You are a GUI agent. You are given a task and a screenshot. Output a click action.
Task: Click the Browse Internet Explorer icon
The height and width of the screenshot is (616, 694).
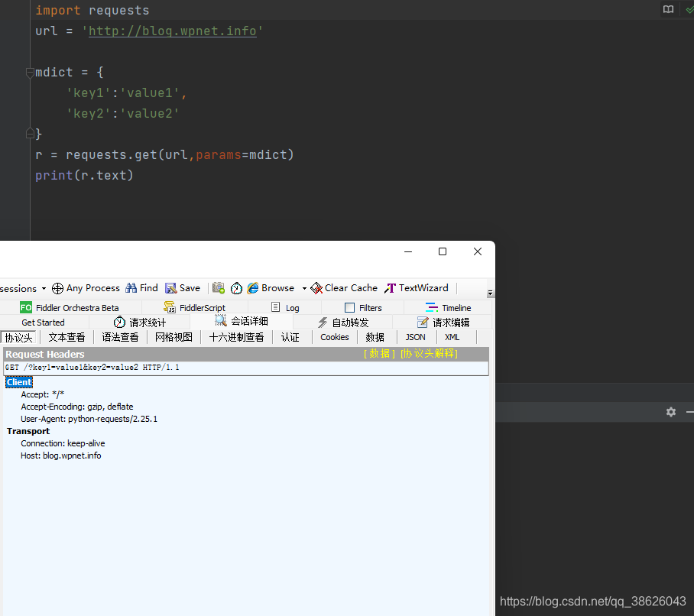click(x=253, y=288)
